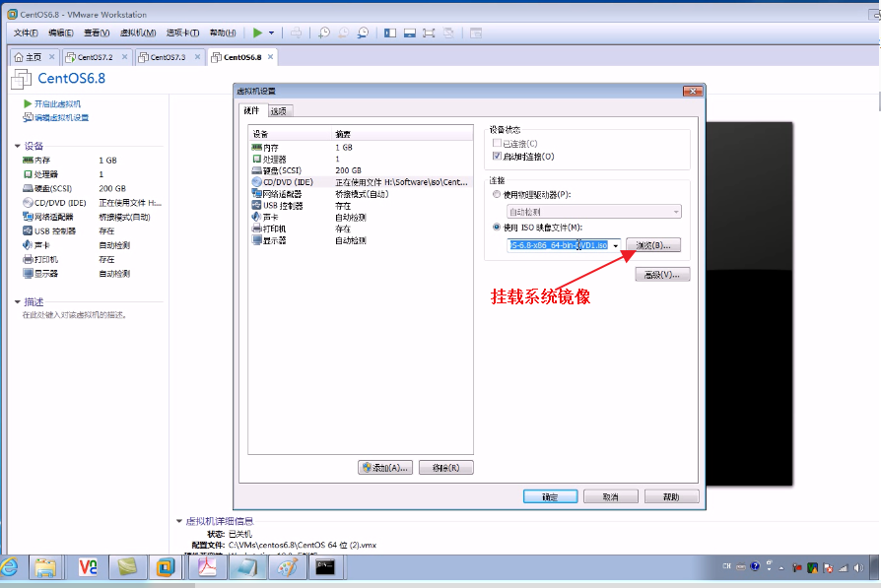Select the 使用 ISO 映像文件 radio button
The image size is (881, 588).
(x=497, y=227)
